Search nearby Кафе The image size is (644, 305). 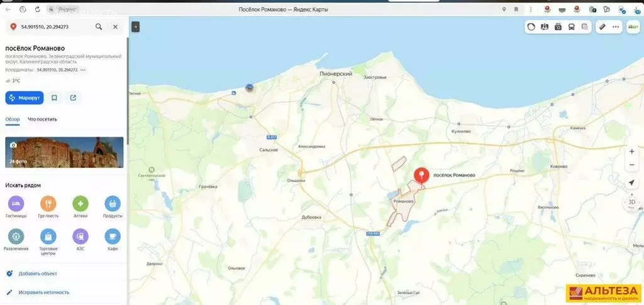click(113, 240)
